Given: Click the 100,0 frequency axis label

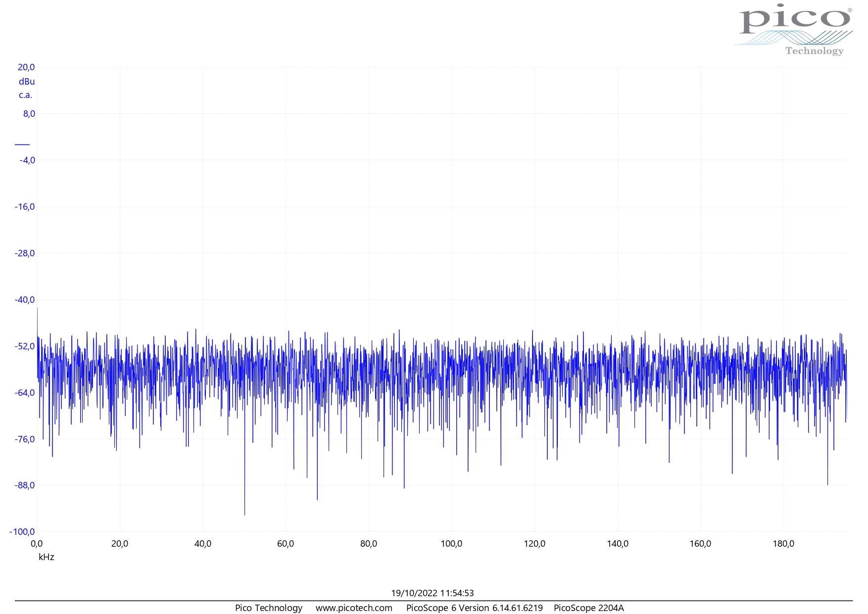Looking at the screenshot, I should point(451,544).
